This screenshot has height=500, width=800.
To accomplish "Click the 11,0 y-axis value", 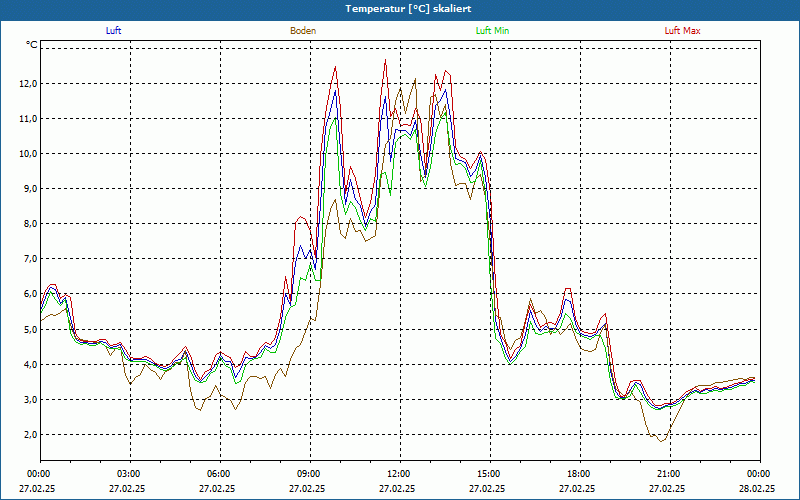I will [29, 119].
